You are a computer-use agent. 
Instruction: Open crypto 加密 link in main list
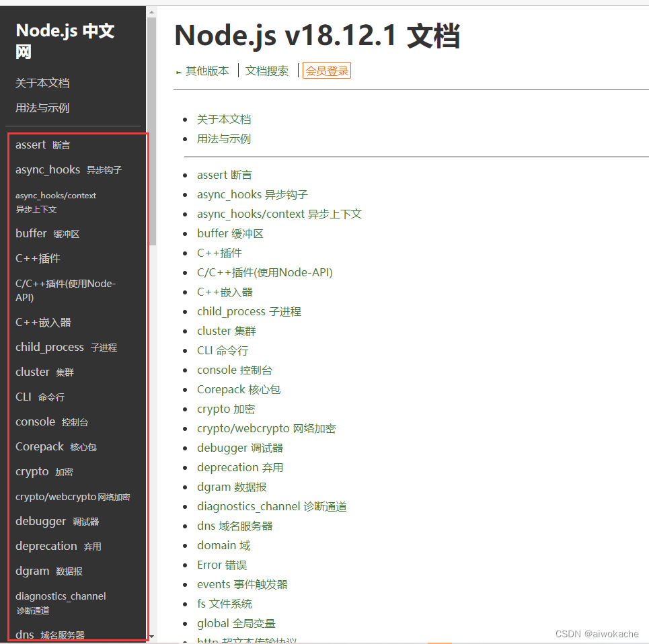(226, 409)
